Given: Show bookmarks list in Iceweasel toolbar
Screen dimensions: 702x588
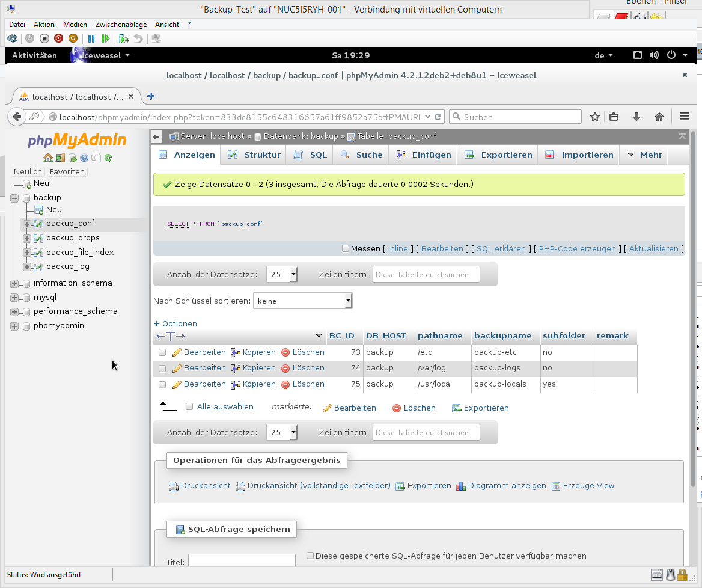Looking at the screenshot, I should point(614,117).
